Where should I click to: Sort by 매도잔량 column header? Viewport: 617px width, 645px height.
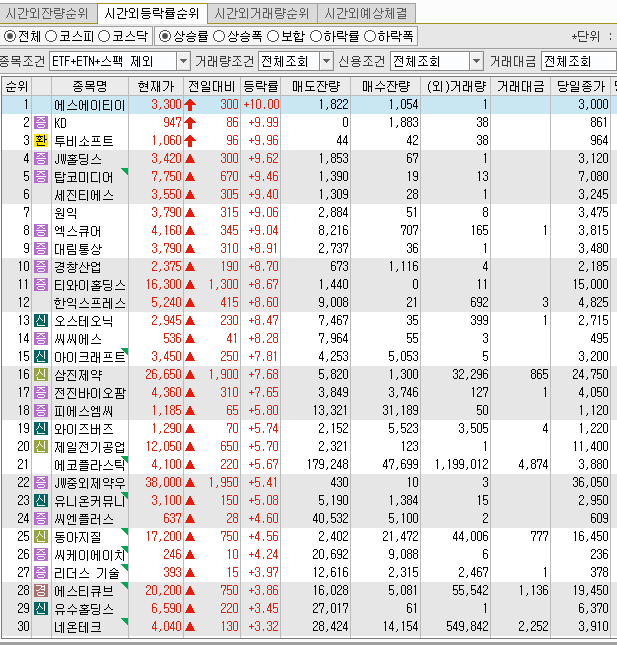316,86
